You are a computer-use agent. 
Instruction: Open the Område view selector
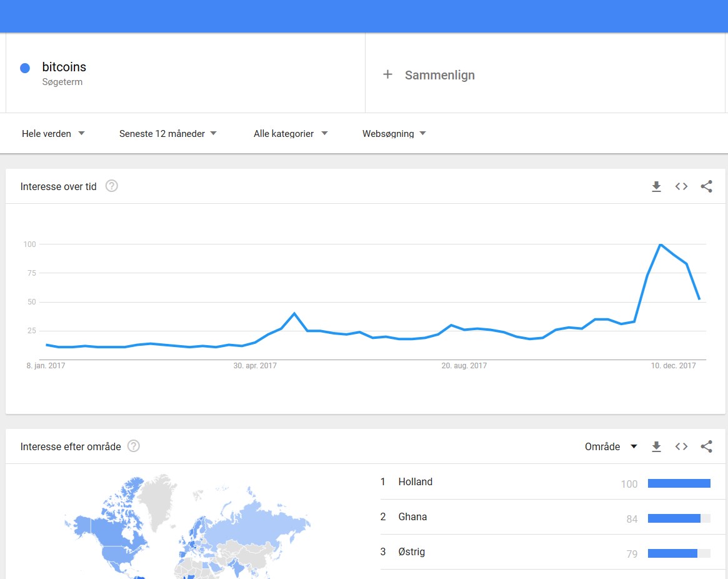click(611, 446)
